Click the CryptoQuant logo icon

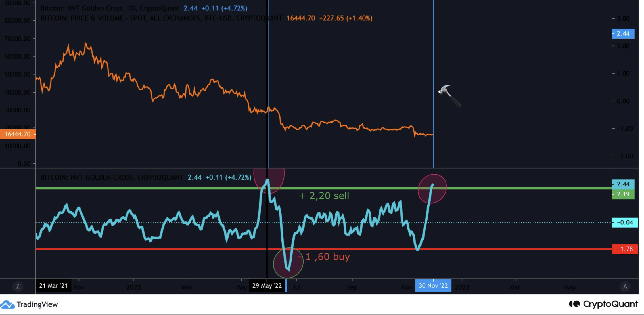pos(574,304)
